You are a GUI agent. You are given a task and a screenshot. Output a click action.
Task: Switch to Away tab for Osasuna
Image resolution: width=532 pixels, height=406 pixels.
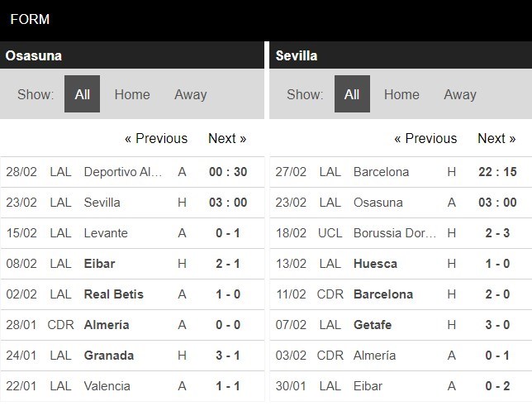coord(190,94)
